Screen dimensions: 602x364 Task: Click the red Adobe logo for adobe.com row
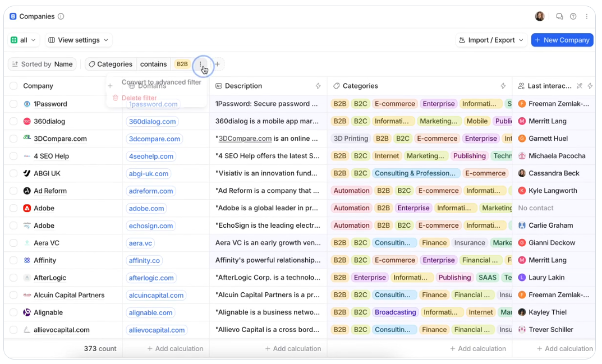pos(27,208)
